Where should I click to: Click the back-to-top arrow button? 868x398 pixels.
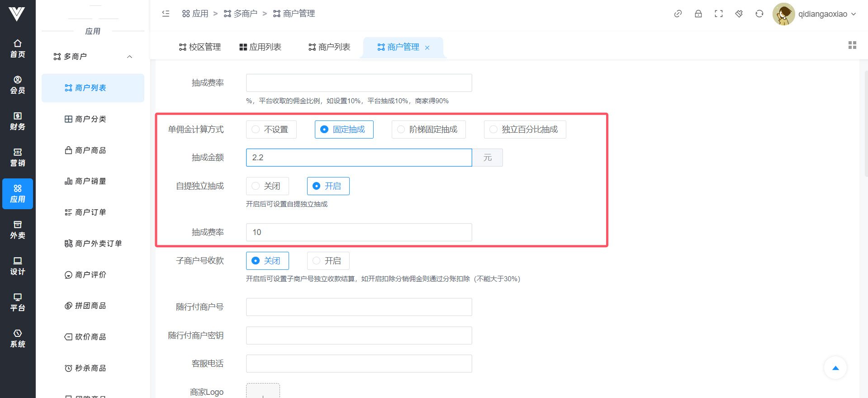(835, 368)
